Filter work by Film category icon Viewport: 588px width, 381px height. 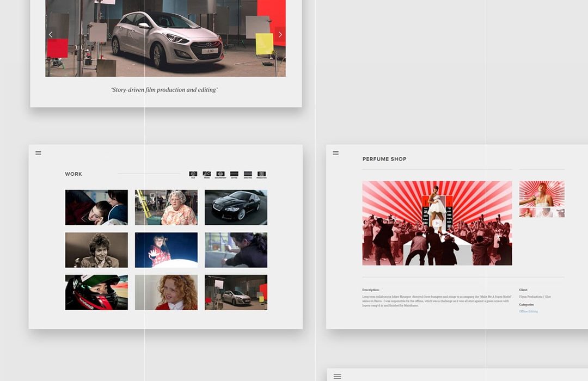(193, 174)
